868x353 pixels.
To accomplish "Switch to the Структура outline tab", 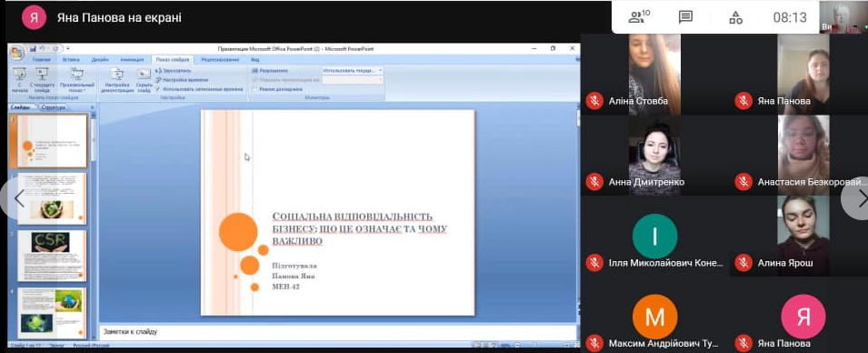I will [54, 107].
